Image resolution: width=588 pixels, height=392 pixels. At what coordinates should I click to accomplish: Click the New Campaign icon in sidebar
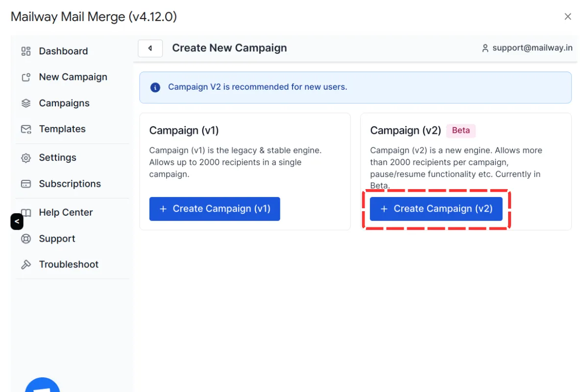[x=25, y=76]
